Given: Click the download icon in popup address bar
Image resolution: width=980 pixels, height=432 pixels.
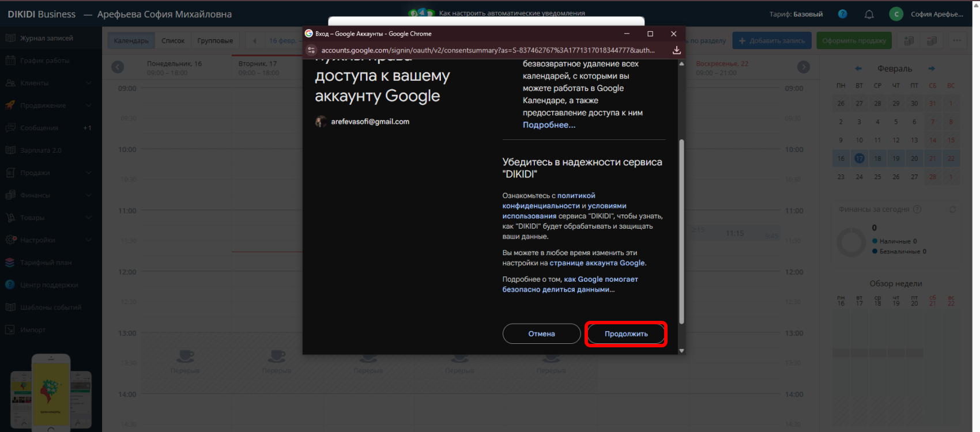Looking at the screenshot, I should (676, 50).
